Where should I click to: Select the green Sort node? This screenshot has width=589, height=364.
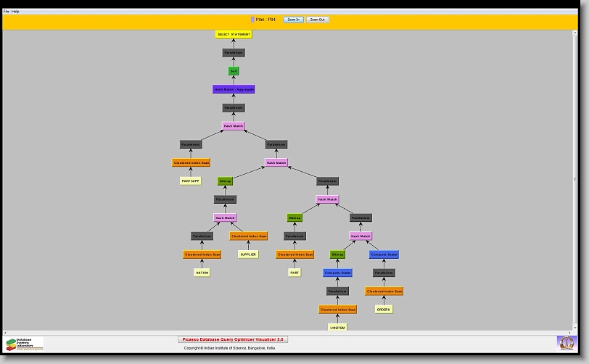coord(234,71)
